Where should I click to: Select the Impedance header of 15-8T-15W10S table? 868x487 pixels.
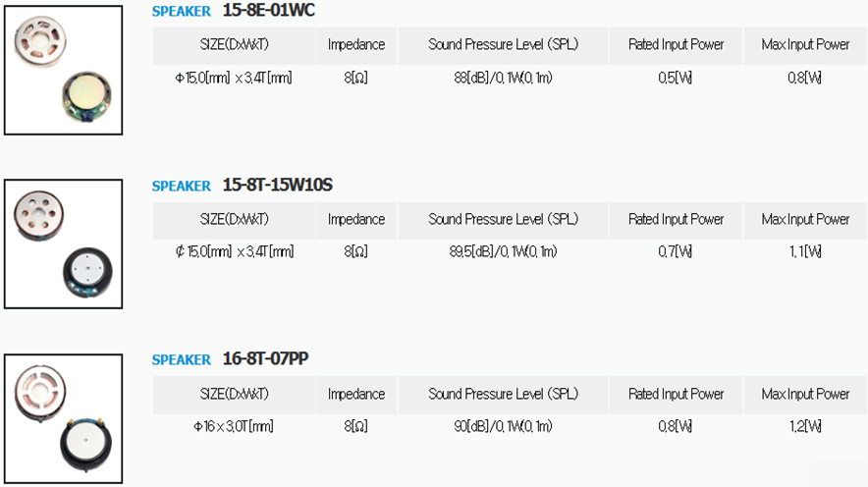356,220
